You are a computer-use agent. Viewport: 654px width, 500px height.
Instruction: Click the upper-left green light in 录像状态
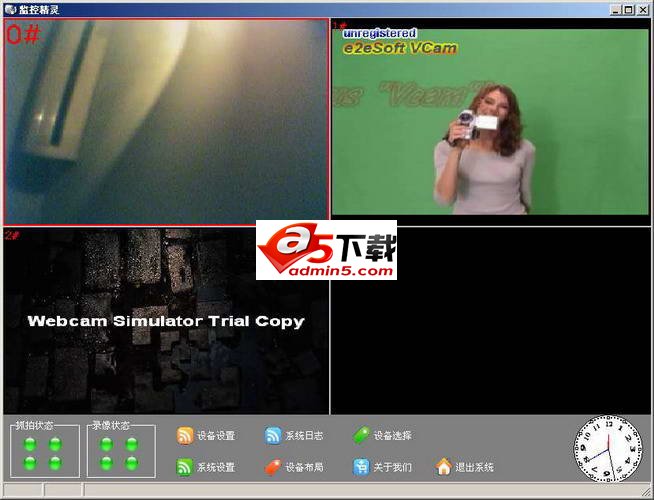(x=107, y=445)
